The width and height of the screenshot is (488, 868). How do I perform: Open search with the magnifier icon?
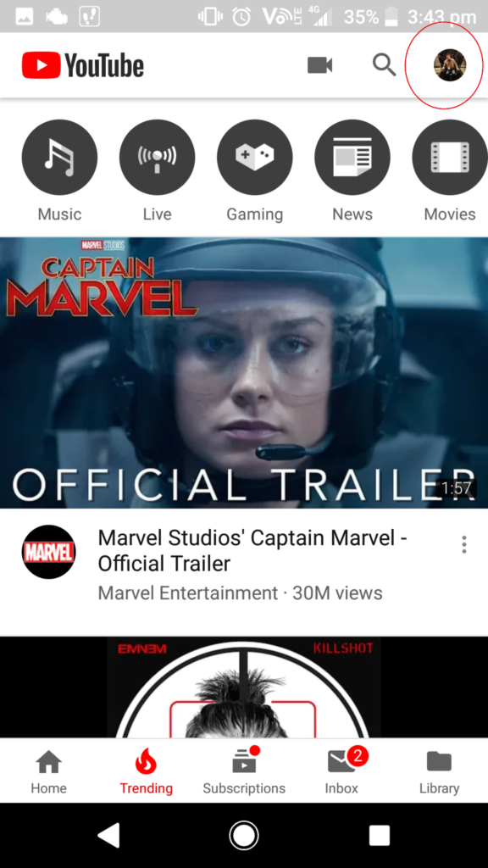[x=384, y=65]
